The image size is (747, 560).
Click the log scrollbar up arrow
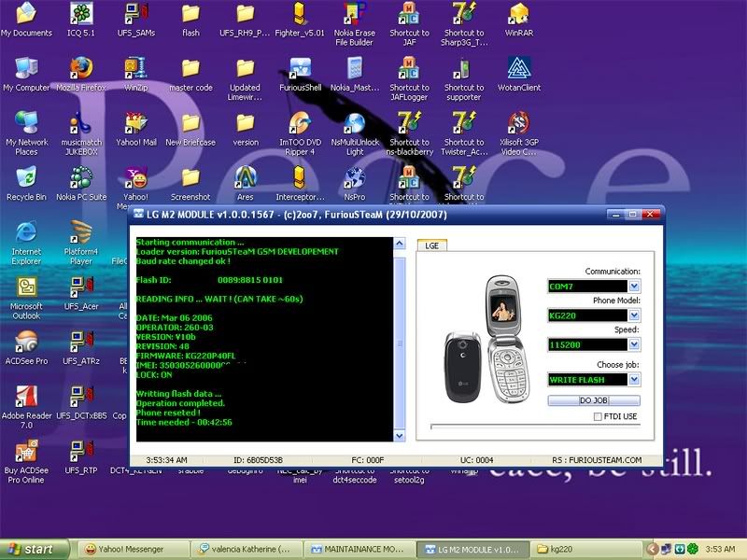[400, 244]
